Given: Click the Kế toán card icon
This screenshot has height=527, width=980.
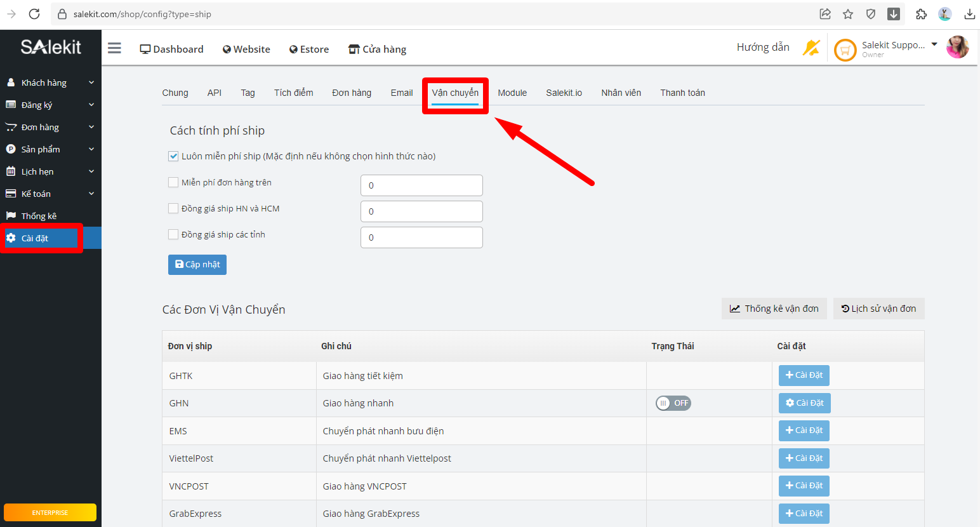Looking at the screenshot, I should [11, 194].
